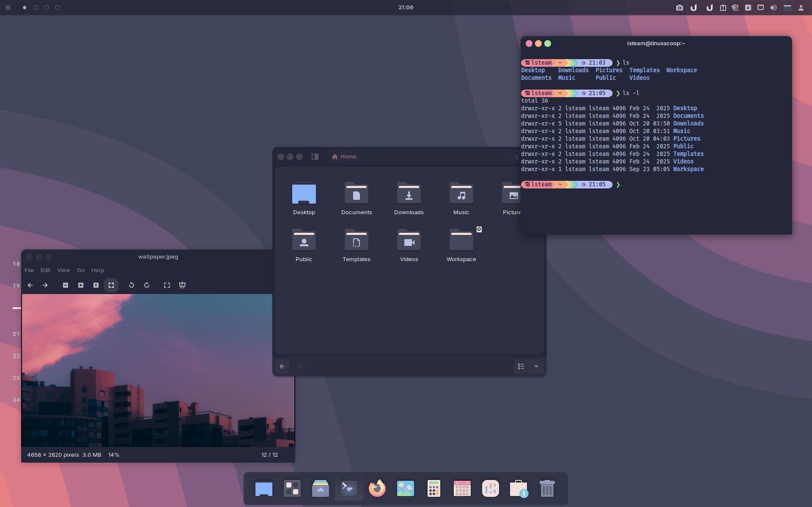Click the Home path button in file manager

344,157
